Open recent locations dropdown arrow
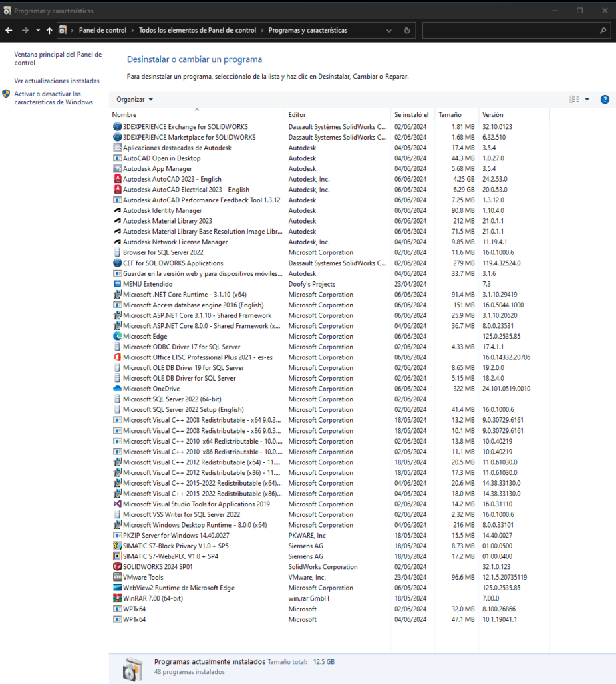 coord(38,31)
